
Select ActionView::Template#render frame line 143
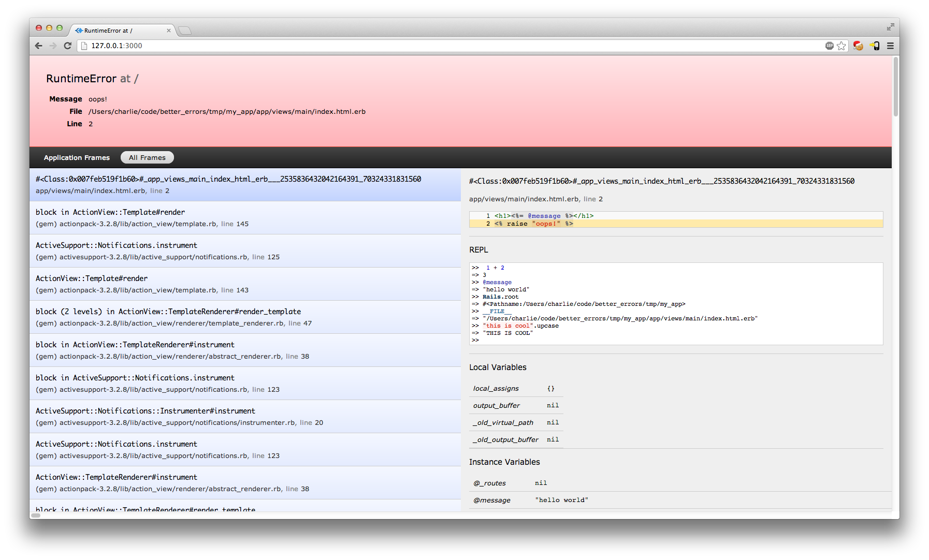pos(245,284)
